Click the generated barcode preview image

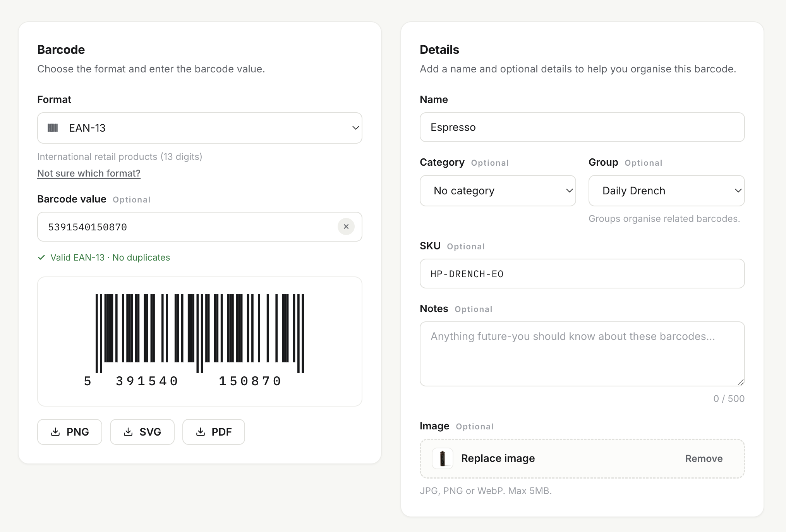click(200, 341)
